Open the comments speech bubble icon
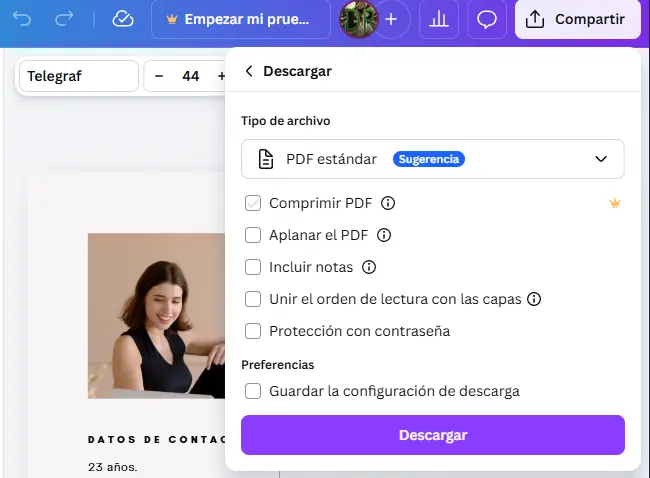The width and height of the screenshot is (650, 478). pyautogui.click(x=487, y=19)
